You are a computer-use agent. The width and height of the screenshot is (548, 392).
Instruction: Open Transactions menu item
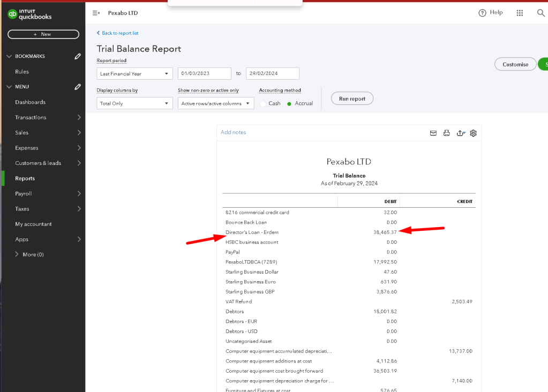(x=31, y=117)
